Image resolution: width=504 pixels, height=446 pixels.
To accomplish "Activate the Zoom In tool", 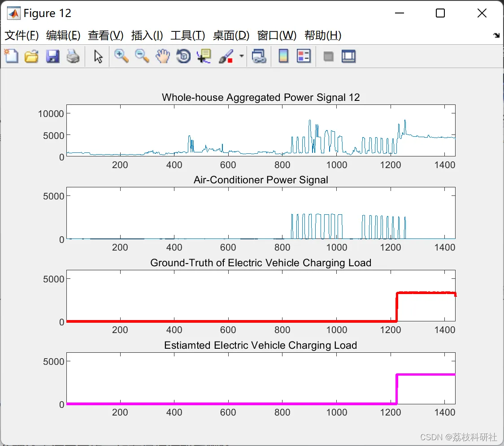I will (122, 56).
